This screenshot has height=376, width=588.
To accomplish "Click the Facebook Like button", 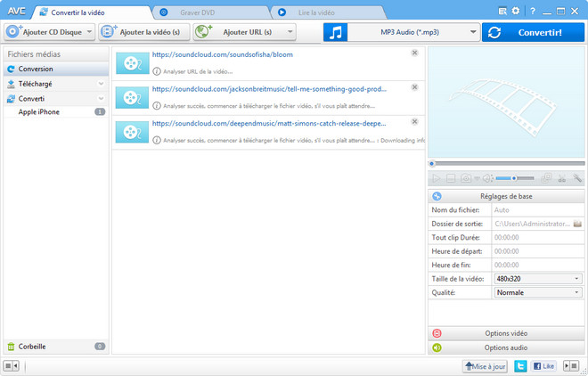I will pos(543,366).
